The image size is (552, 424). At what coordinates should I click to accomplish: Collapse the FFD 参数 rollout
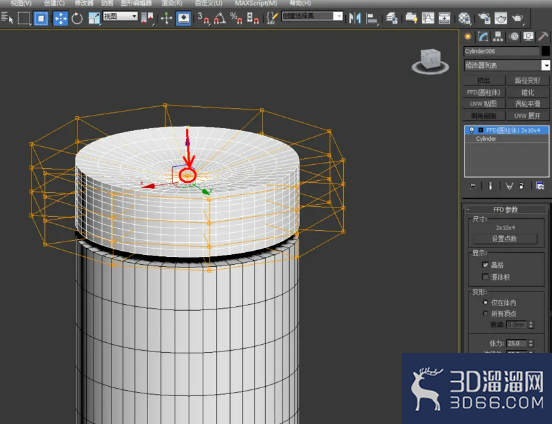pyautogui.click(x=506, y=210)
